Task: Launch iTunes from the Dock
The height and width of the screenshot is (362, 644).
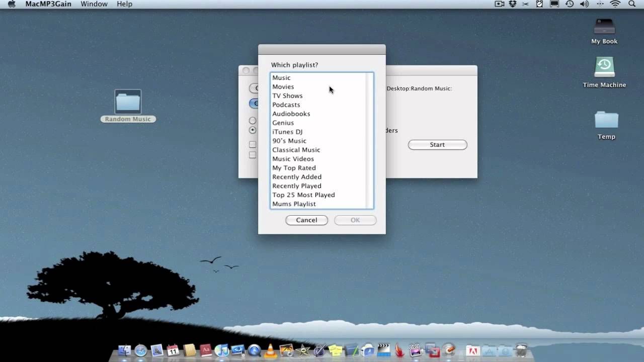Action: point(221,350)
